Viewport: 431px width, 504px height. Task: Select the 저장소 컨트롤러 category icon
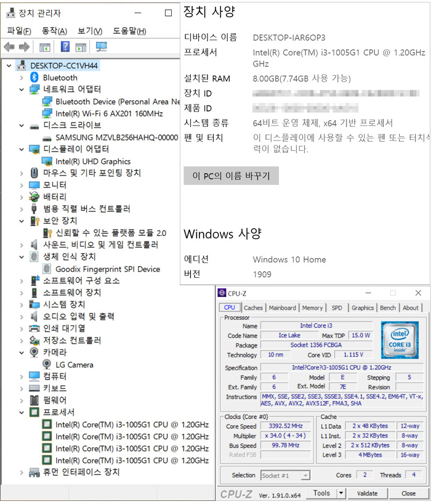pyautogui.click(x=34, y=340)
